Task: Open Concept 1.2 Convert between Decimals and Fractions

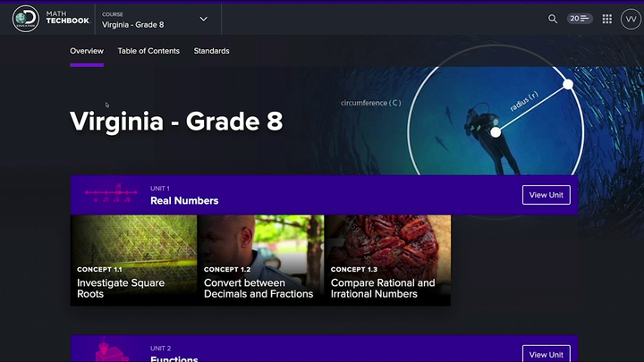Action: pos(260,260)
